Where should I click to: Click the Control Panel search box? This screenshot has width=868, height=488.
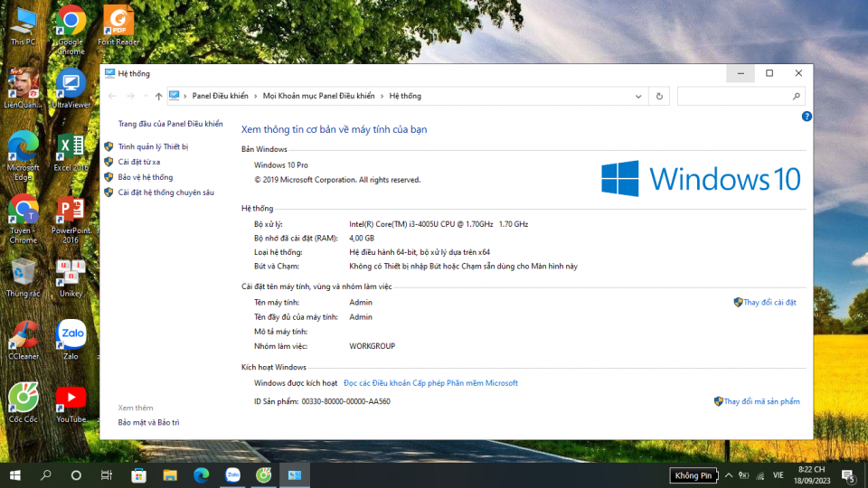tap(734, 96)
